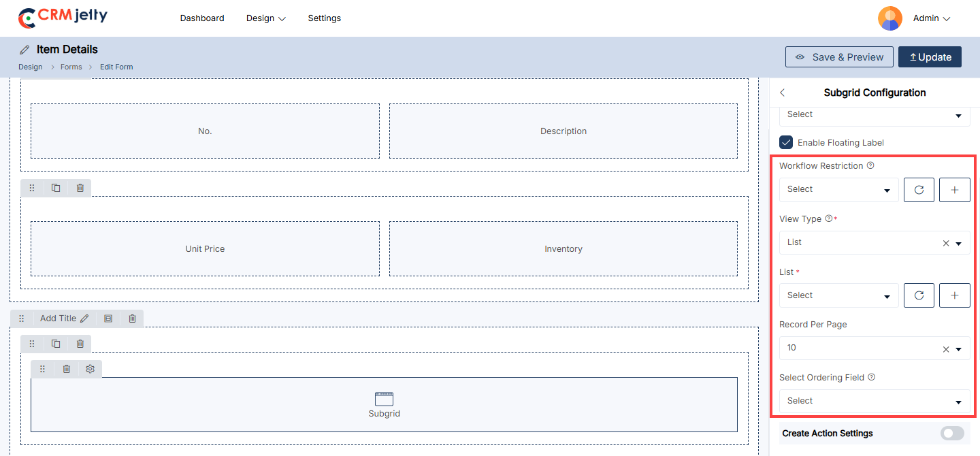Click the Forms breadcrumb link
980x456 pixels.
click(x=71, y=67)
